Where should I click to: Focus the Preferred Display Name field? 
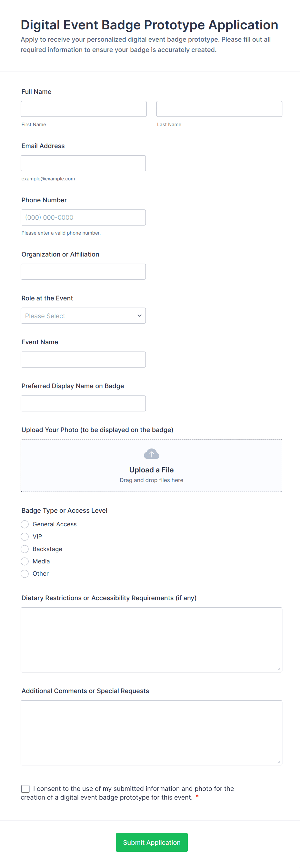83,403
